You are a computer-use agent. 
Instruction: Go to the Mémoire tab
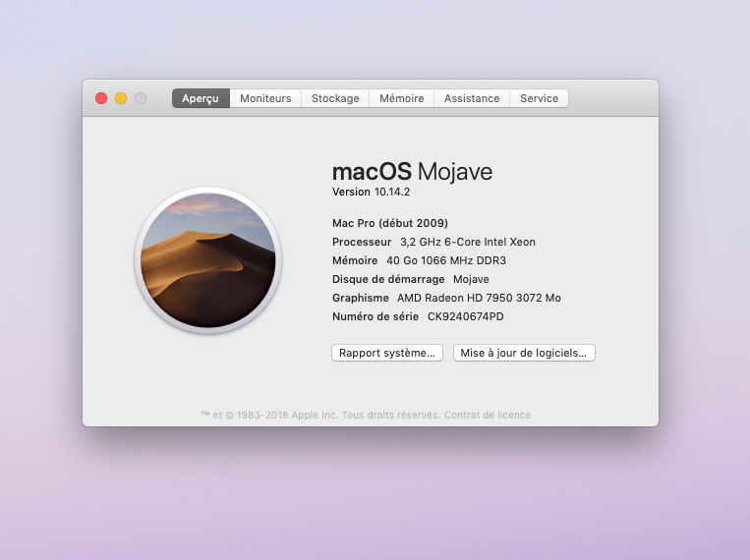(x=401, y=98)
